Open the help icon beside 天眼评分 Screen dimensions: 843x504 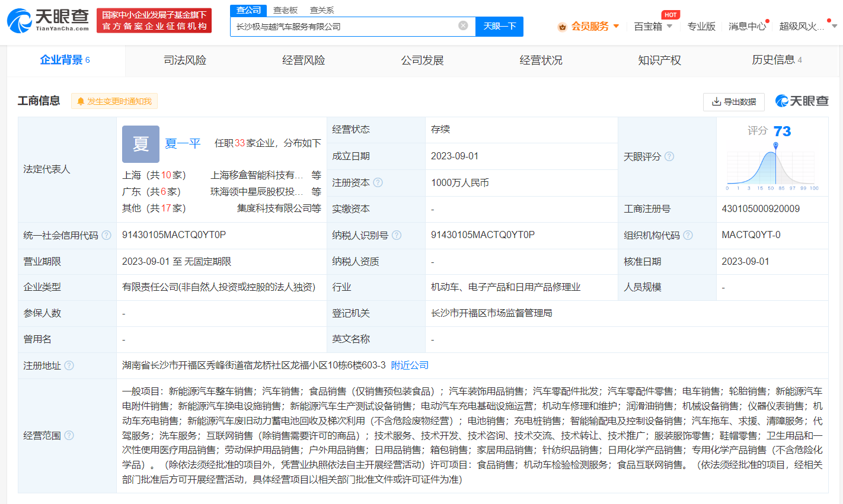pos(669,156)
